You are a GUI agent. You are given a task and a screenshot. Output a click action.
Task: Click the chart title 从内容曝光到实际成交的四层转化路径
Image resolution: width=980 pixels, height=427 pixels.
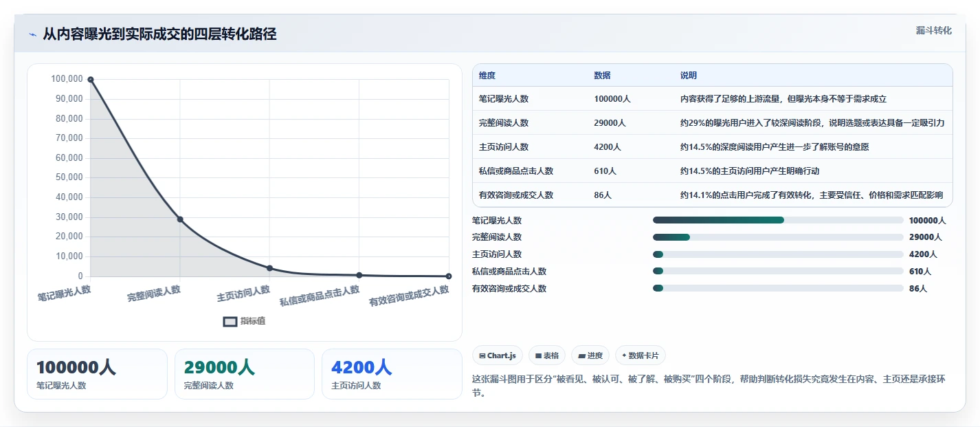coord(159,34)
